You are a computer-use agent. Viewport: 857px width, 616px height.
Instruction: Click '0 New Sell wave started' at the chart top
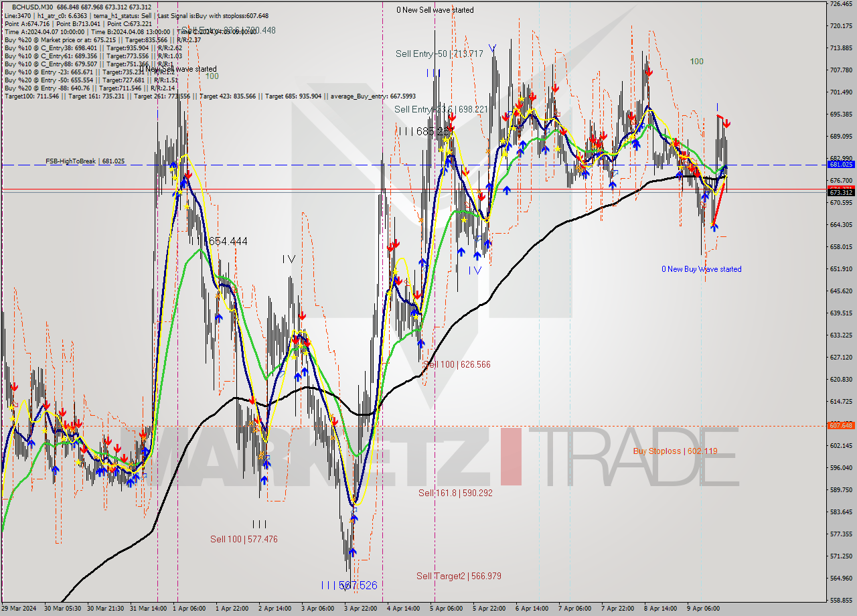[435, 10]
